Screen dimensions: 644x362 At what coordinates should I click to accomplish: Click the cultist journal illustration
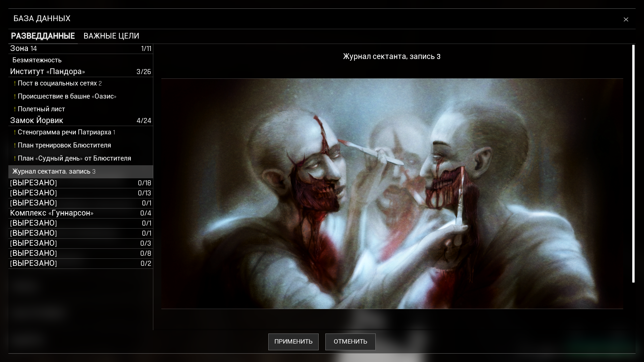click(392, 193)
